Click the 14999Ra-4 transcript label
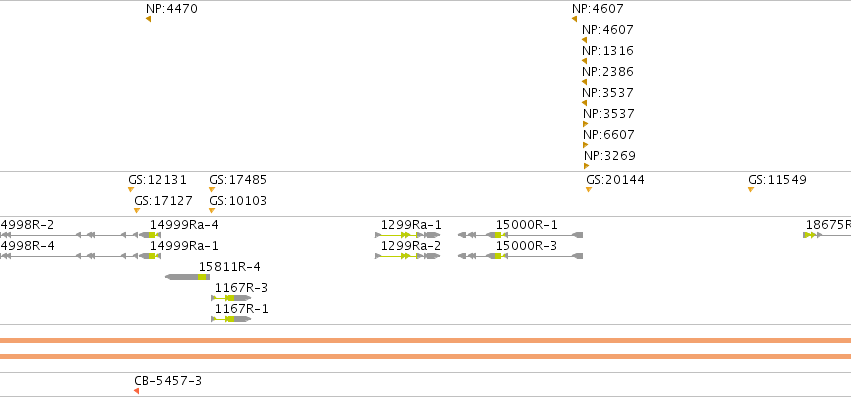 (184, 225)
